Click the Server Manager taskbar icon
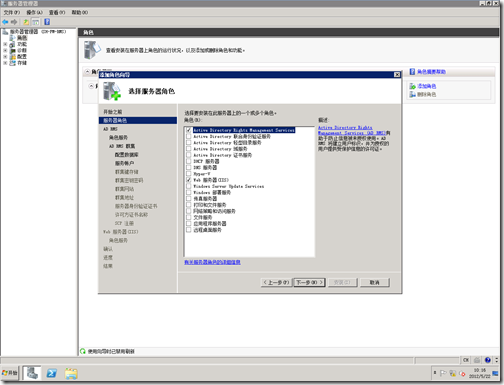Viewport: 504px width, 385px height. (32, 373)
